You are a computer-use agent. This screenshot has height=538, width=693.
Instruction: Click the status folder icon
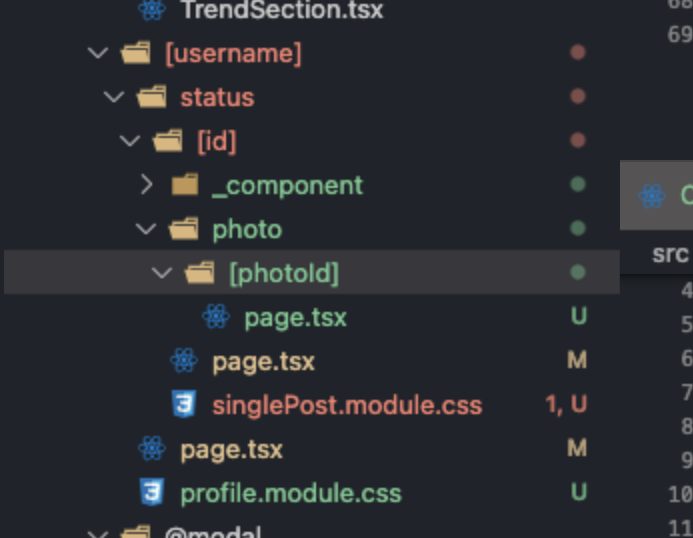pos(152,96)
